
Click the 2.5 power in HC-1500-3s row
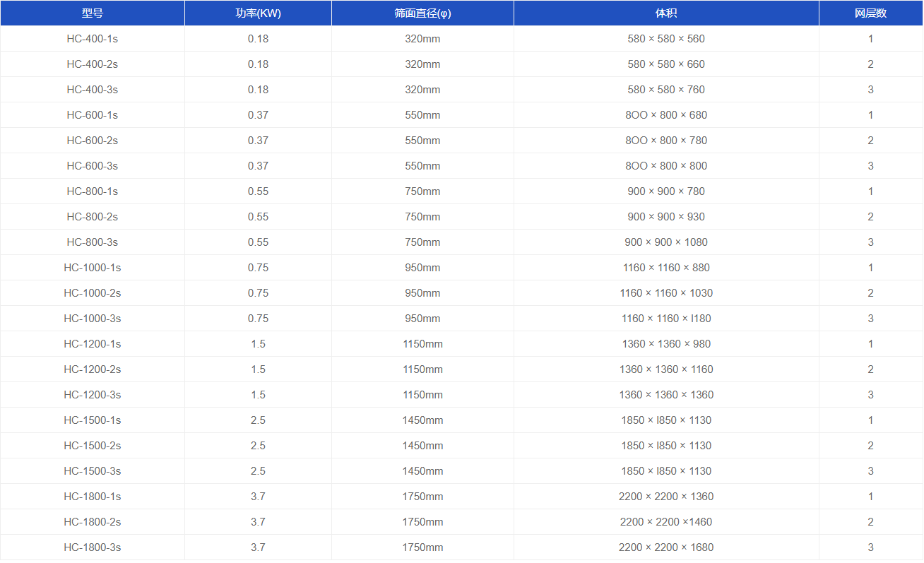pyautogui.click(x=259, y=471)
